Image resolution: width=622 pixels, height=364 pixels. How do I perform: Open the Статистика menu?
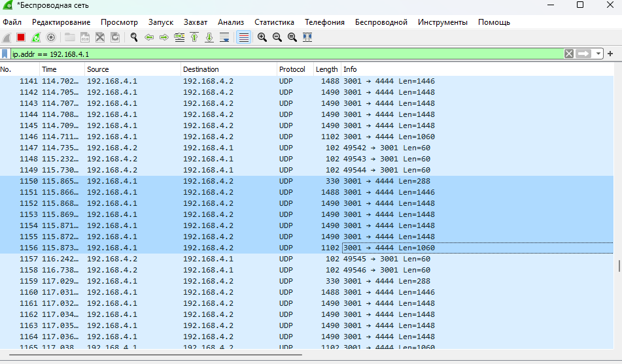point(274,22)
